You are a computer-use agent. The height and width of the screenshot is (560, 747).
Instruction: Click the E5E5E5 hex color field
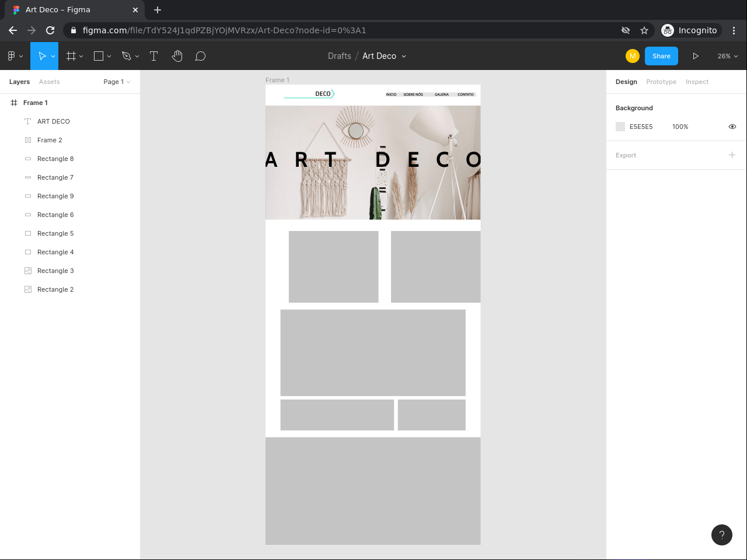(x=641, y=127)
